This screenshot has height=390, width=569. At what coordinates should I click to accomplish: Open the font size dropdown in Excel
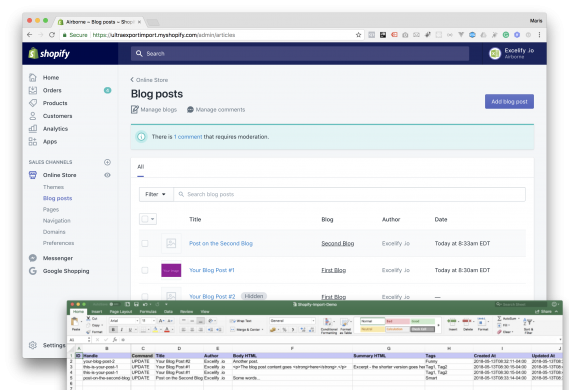(x=154, y=321)
